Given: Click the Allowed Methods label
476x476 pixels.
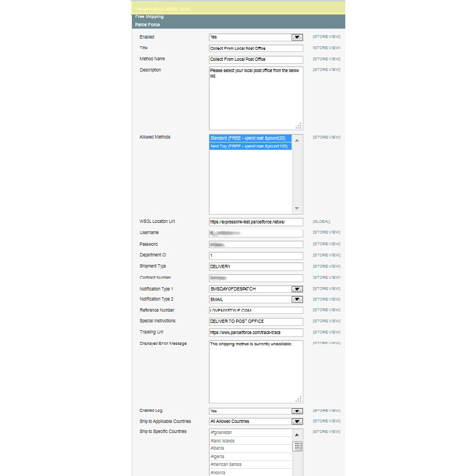Looking at the screenshot, I should point(155,137).
